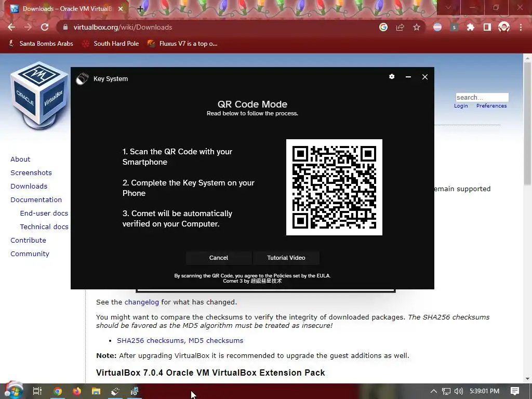Image resolution: width=532 pixels, height=399 pixels.
Task: Open the striped flag extension icon
Action: (x=437, y=27)
